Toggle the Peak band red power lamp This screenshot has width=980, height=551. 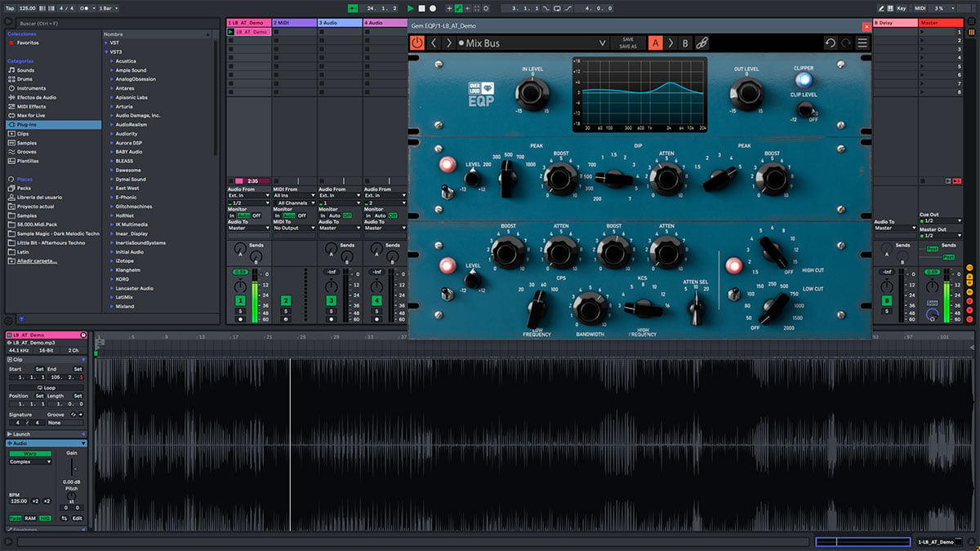point(447,166)
